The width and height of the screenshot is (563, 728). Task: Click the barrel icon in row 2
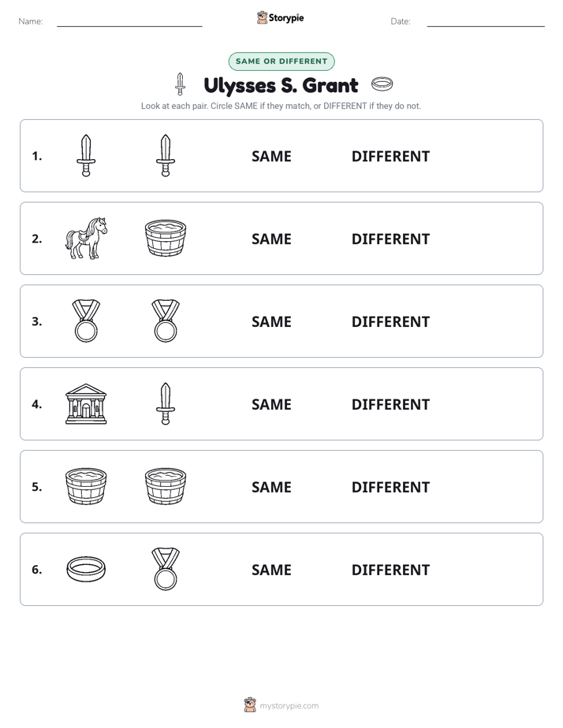[166, 238]
